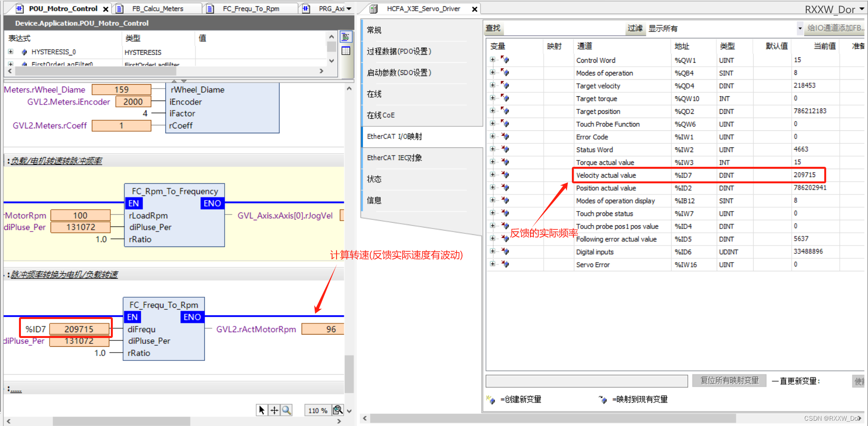
Task: Click the EN pin of FC_Rpm_To_Frequency
Action: click(x=134, y=203)
